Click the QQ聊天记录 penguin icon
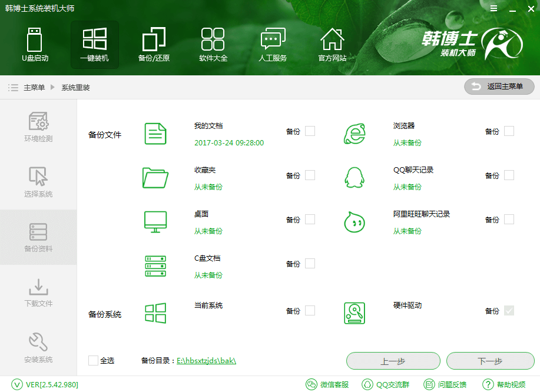The image size is (540, 392). pyautogui.click(x=355, y=178)
